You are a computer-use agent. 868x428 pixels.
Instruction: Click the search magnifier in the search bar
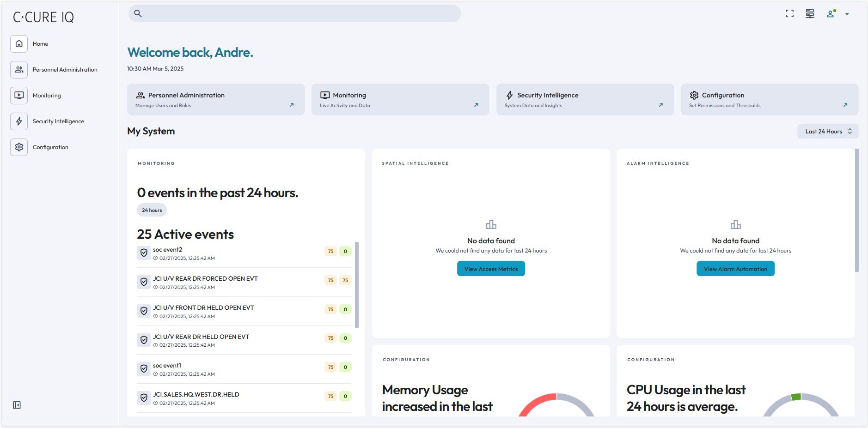138,13
